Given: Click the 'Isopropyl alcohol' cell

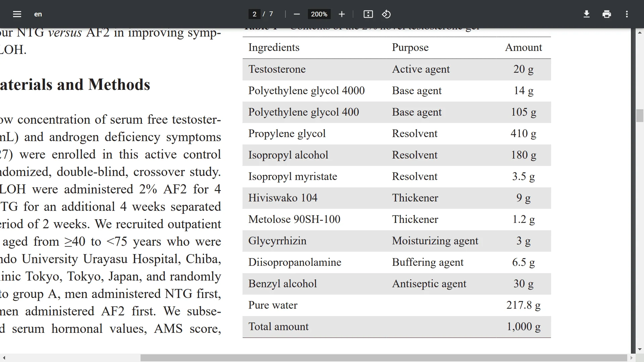Looking at the screenshot, I should click(x=288, y=155).
